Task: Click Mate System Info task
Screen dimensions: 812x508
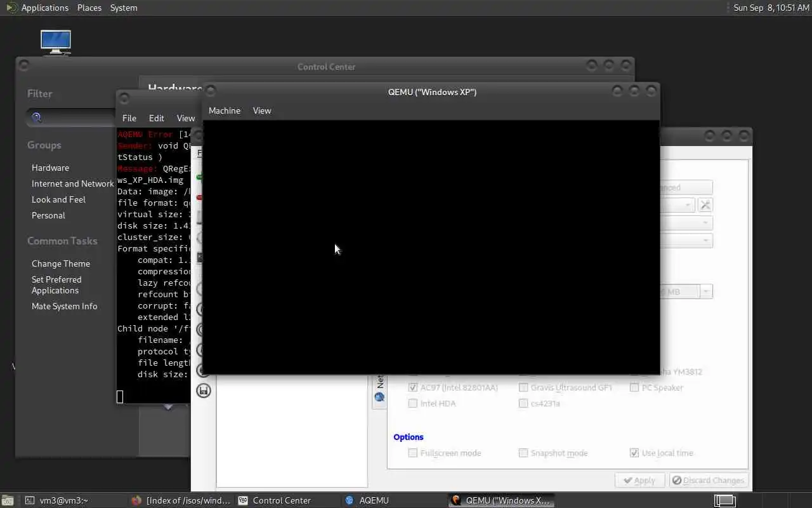Action: [65, 306]
